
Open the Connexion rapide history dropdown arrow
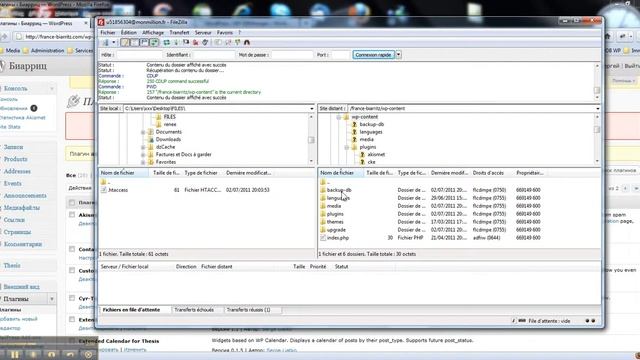(398, 55)
